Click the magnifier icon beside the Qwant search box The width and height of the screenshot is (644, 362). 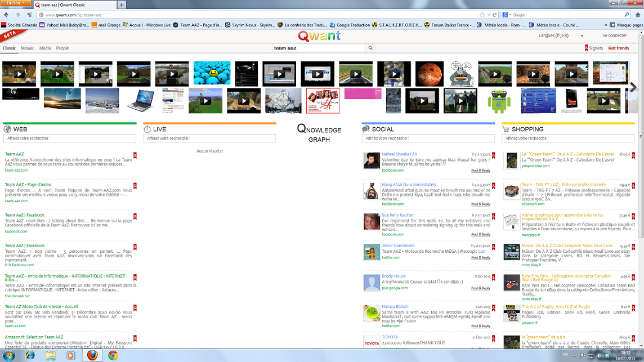pos(370,48)
